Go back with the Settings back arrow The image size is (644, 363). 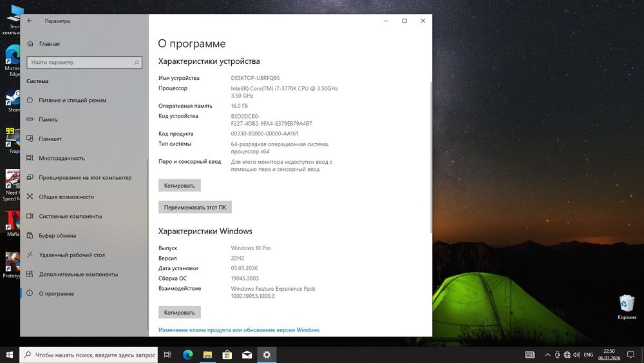point(30,21)
